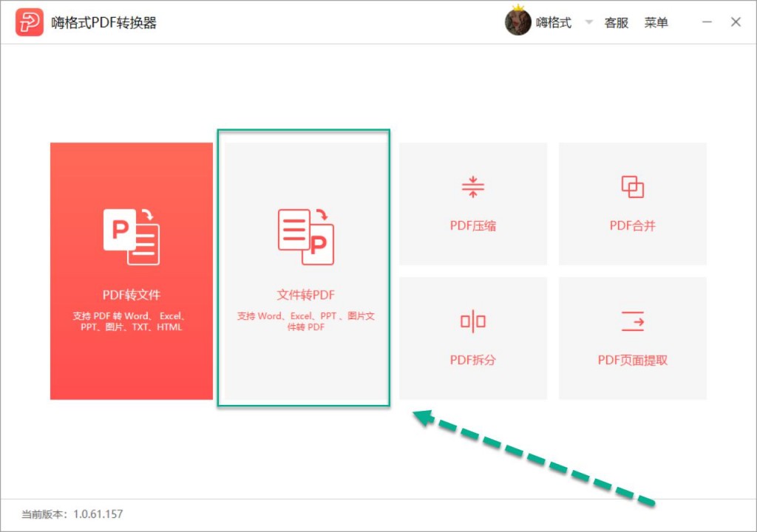The height and width of the screenshot is (532, 757).
Task: Select the PDF压缩 label
Action: pos(473,225)
